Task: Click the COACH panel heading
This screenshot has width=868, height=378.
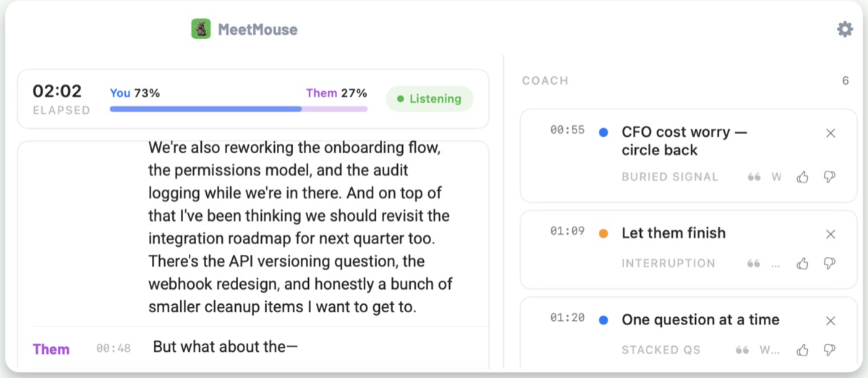Action: pyautogui.click(x=545, y=81)
